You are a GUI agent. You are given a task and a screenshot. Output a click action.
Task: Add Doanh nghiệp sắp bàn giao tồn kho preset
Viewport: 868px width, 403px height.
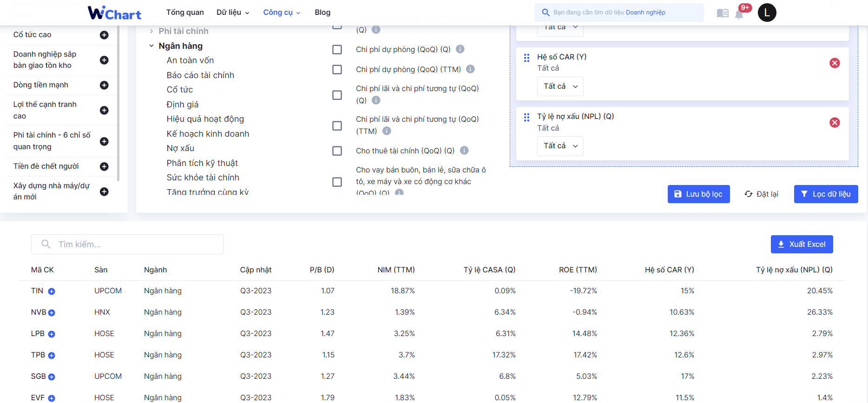tap(104, 60)
